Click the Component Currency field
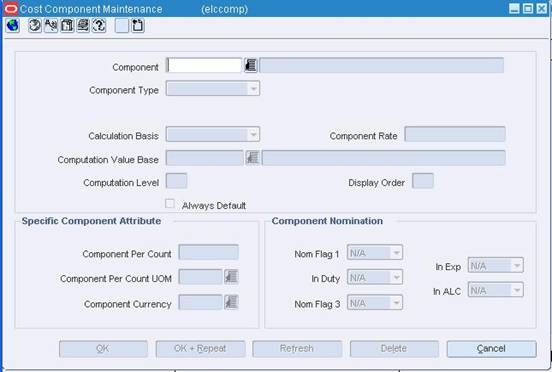Viewport: 552px width, 372px height. (x=200, y=302)
